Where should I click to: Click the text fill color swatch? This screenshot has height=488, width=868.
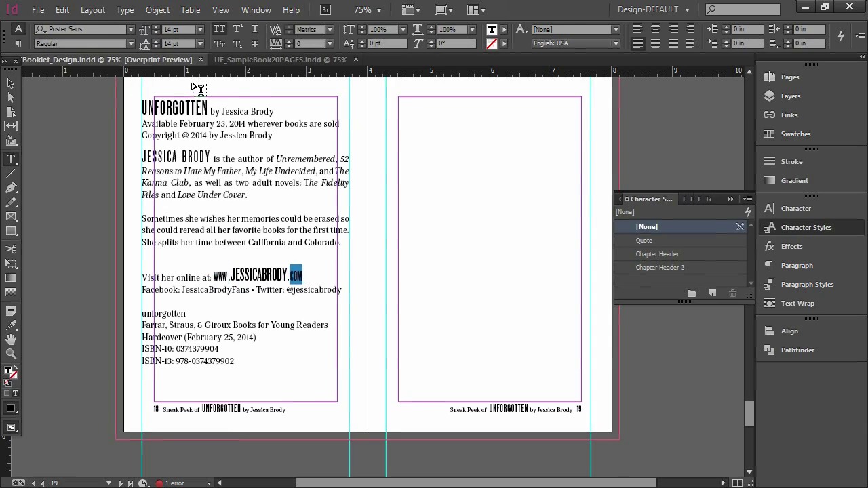click(492, 29)
